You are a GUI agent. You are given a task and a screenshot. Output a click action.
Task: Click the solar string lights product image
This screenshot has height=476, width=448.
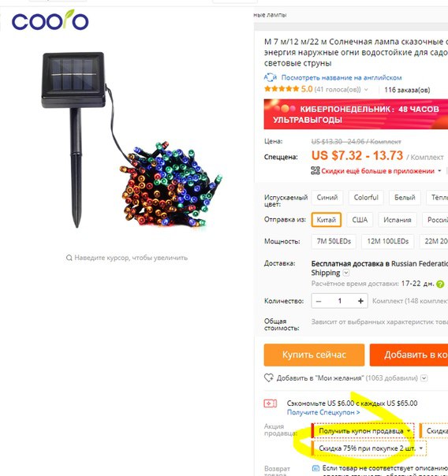click(131, 139)
